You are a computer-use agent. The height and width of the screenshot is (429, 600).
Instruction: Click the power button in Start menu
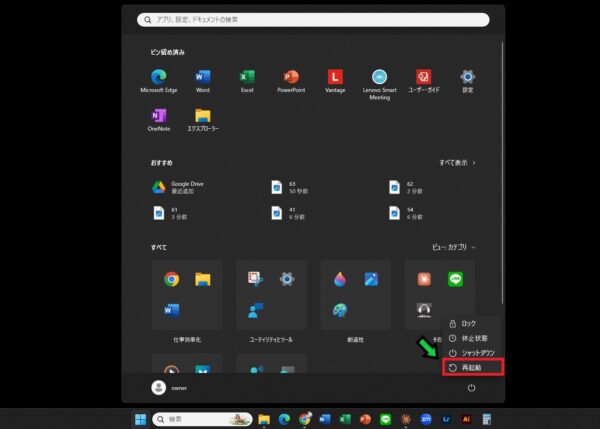(471, 388)
